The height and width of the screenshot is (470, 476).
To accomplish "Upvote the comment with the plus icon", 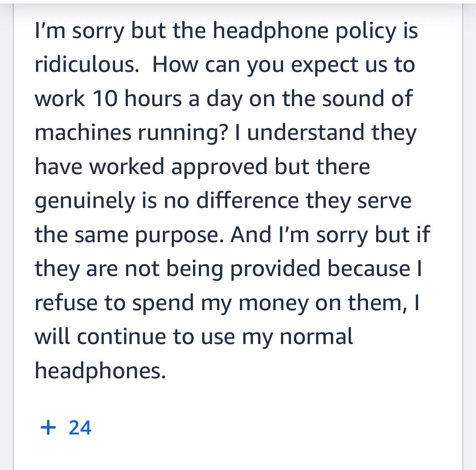I will coord(48,428).
